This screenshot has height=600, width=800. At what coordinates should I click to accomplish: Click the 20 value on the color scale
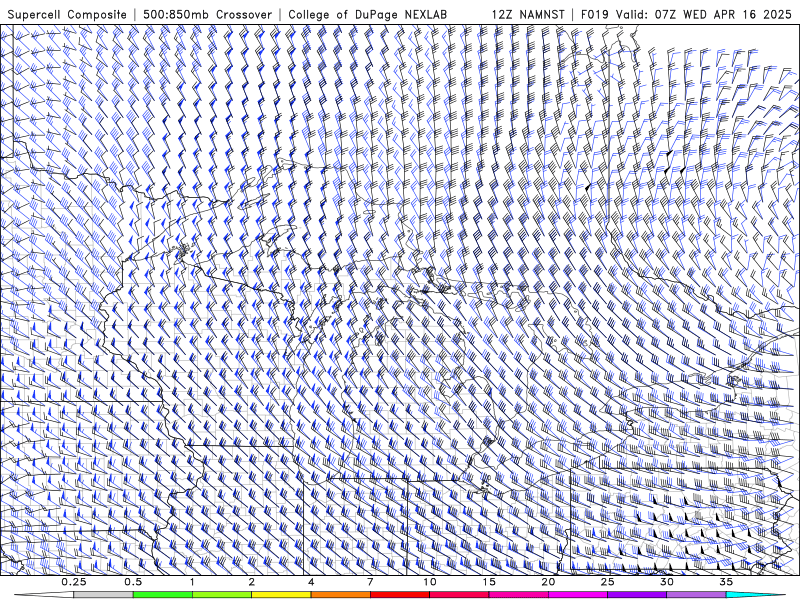coord(548,582)
